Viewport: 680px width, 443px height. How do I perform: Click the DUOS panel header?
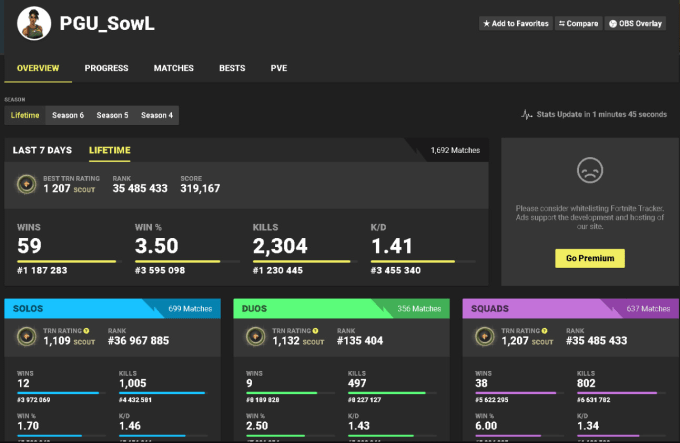tap(341, 309)
